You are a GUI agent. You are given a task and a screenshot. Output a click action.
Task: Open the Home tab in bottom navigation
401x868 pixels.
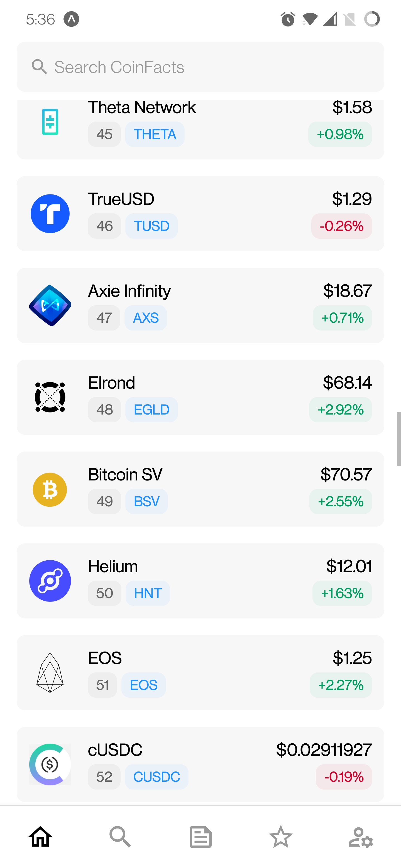[x=40, y=836]
